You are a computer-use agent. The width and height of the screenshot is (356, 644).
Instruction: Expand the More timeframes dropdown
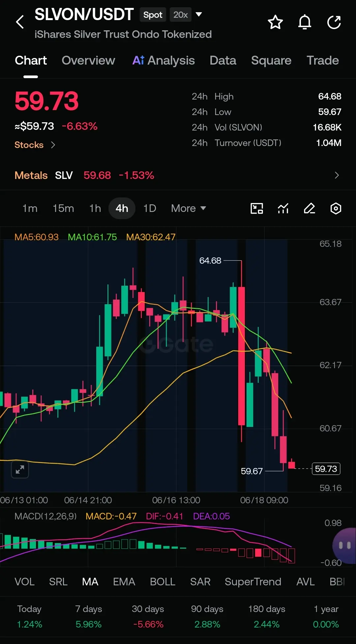(189, 208)
